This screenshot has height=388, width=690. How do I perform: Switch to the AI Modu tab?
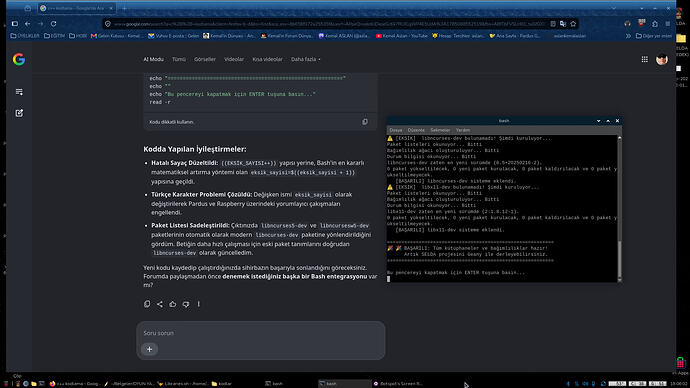click(x=154, y=59)
